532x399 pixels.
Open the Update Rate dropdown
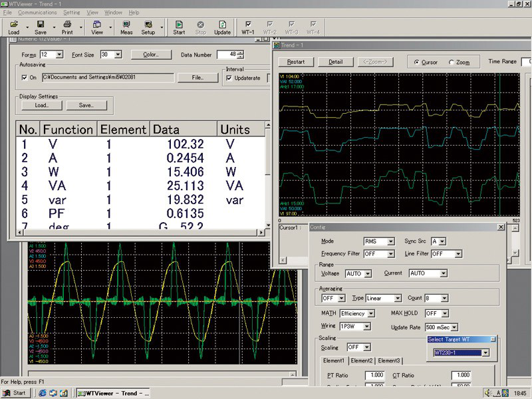442,327
